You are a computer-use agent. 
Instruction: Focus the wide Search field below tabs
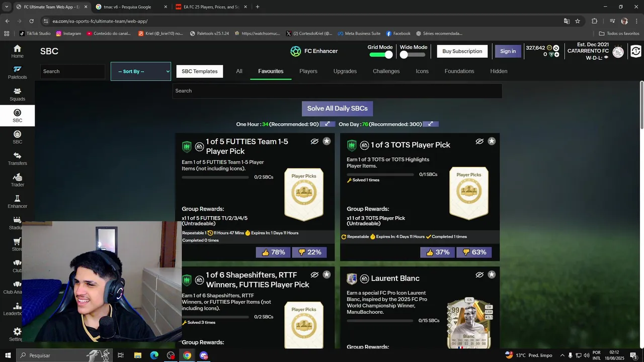337,91
